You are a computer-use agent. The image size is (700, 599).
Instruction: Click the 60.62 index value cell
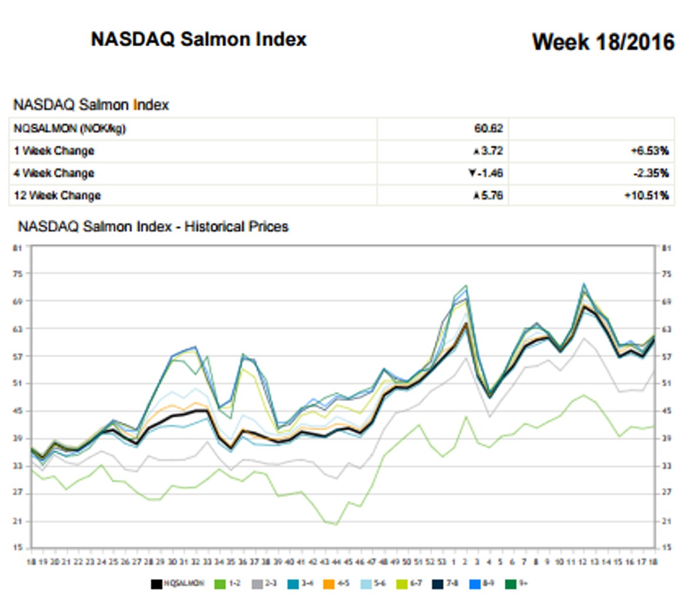(488, 129)
